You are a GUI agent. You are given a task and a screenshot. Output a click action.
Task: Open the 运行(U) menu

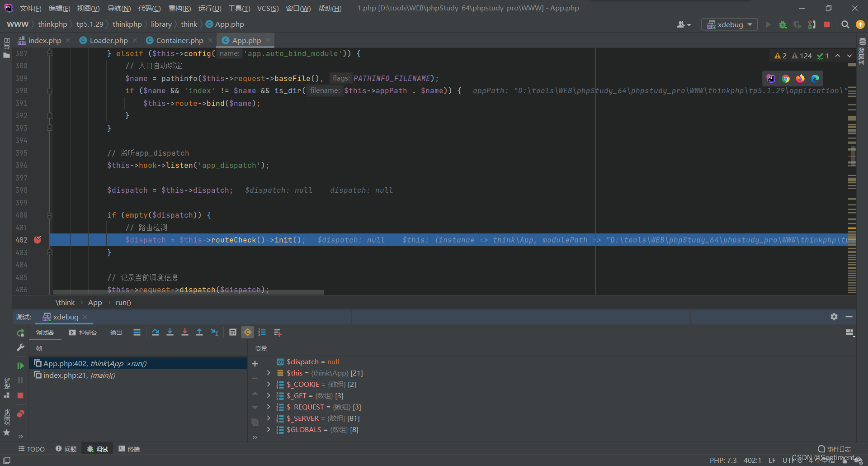pos(210,8)
